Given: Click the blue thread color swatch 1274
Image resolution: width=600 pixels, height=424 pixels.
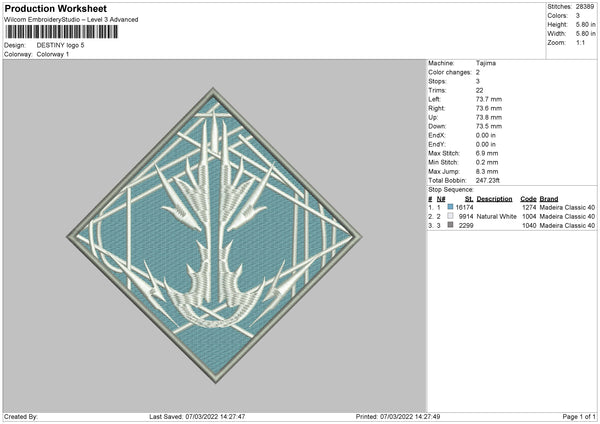Looking at the screenshot, I should pyautogui.click(x=450, y=207).
